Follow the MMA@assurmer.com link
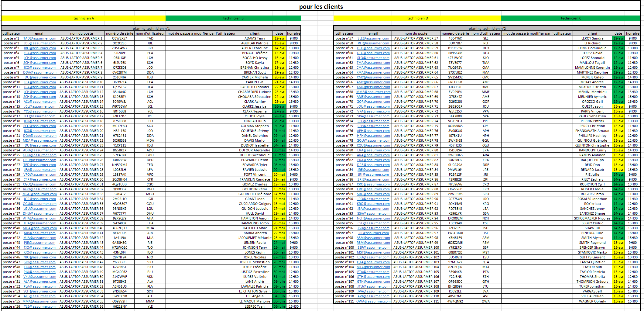The image size is (644, 311). coord(40,302)
